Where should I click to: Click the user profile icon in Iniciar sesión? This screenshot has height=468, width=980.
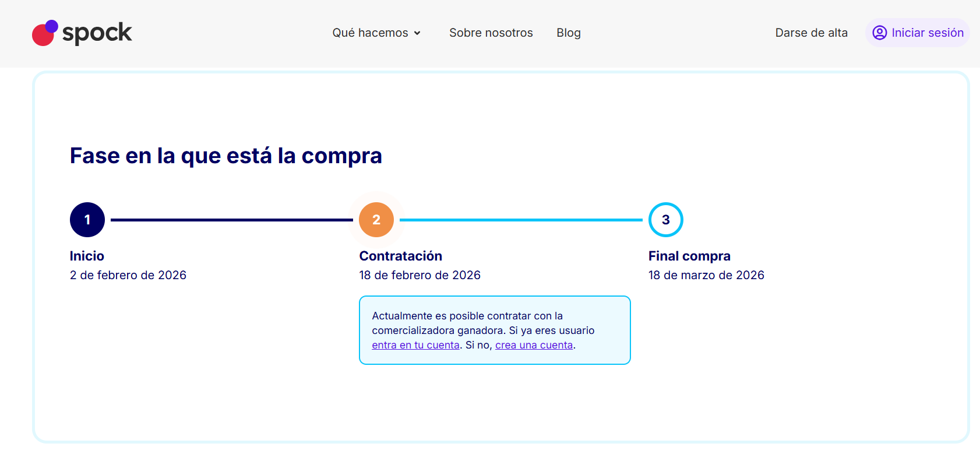[x=879, y=33]
